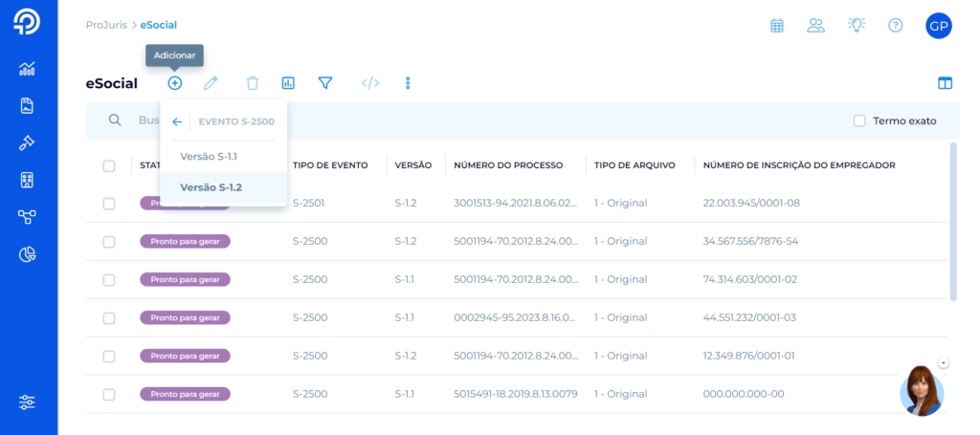Open the three-dot more options menu

pos(408,83)
